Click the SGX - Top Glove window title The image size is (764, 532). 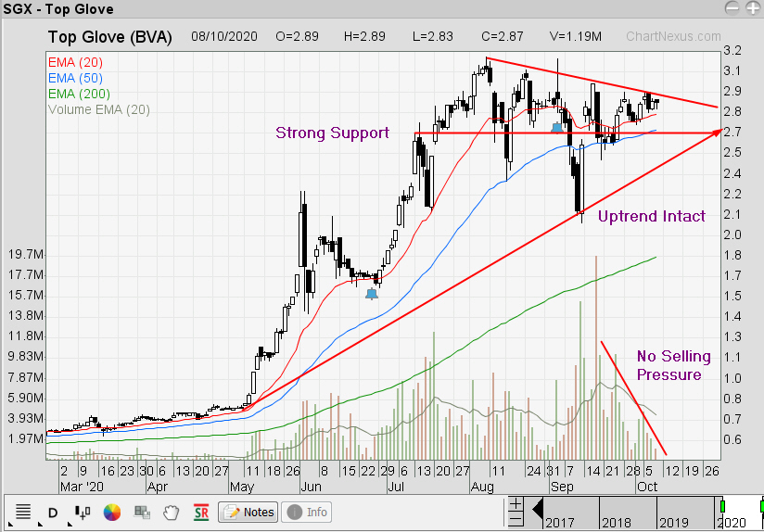(58, 8)
